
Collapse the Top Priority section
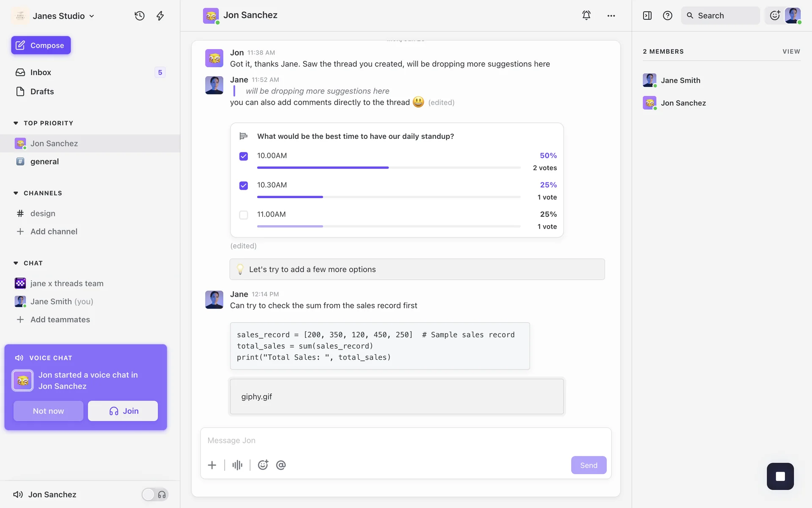16,123
